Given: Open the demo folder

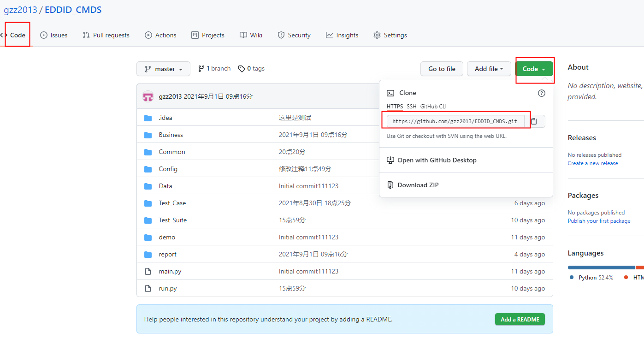Looking at the screenshot, I should coord(167,237).
